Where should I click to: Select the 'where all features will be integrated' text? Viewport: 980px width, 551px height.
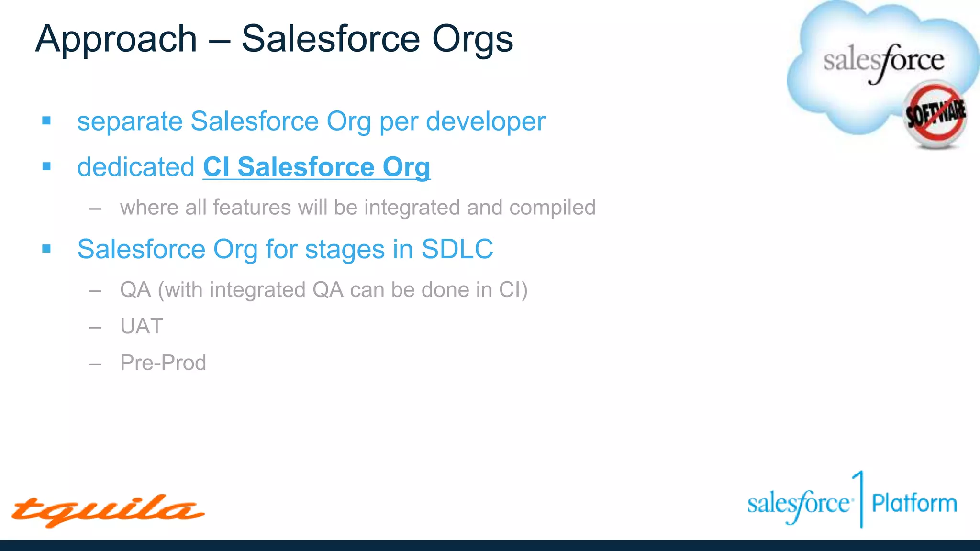click(x=357, y=208)
